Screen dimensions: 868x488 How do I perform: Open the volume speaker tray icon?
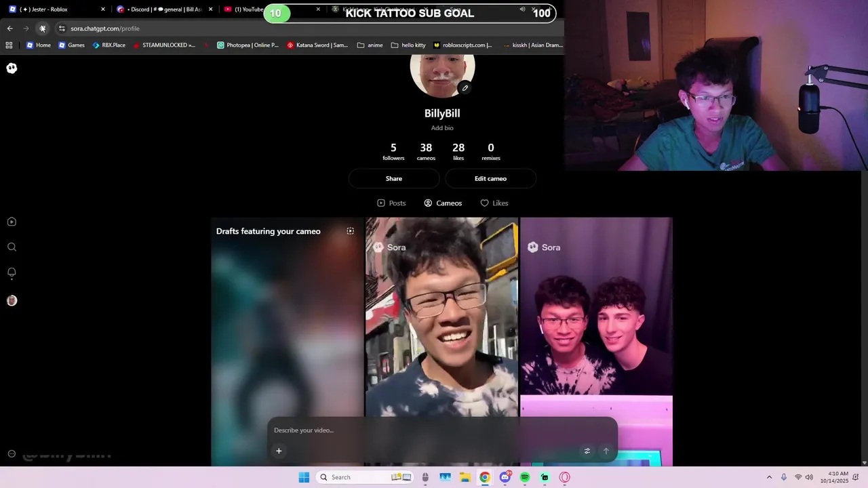pos(809,477)
